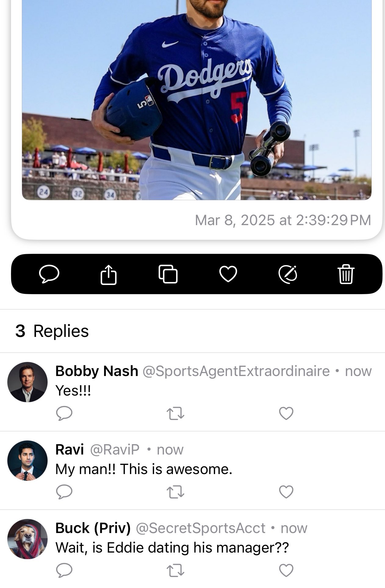Delete the post with trash icon
Screen dimensions: 385x588
[346, 274]
